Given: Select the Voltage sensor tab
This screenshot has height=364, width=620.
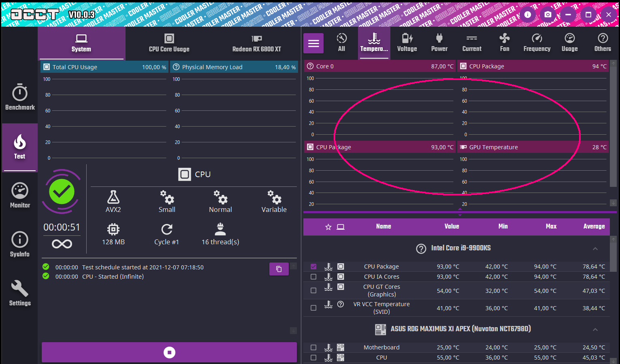Looking at the screenshot, I should pos(407,43).
